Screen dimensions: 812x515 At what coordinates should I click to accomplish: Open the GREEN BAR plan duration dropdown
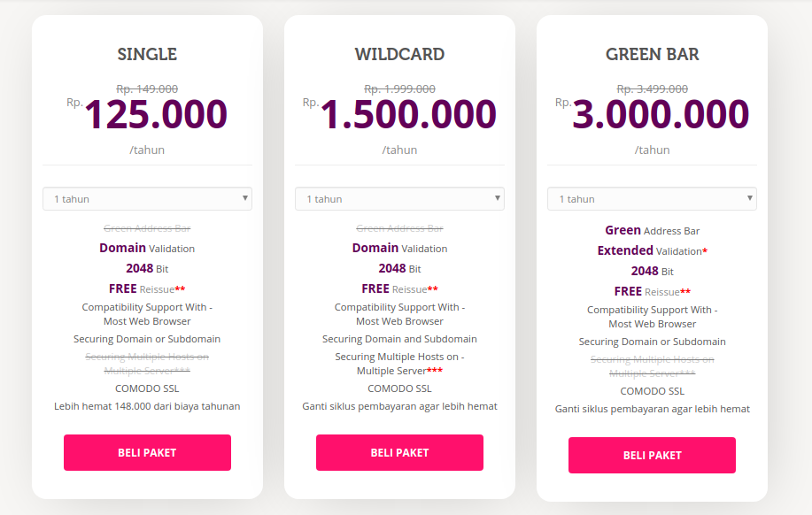click(x=652, y=199)
